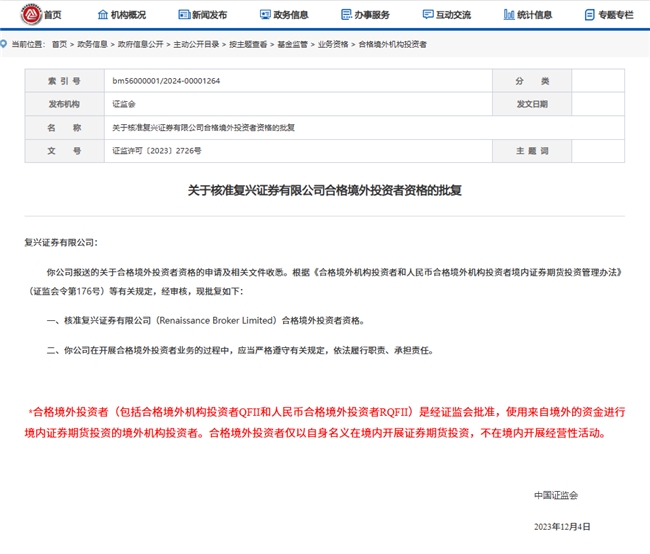Select 办事服务 in top navigation
This screenshot has height=554, width=650.
(x=372, y=15)
